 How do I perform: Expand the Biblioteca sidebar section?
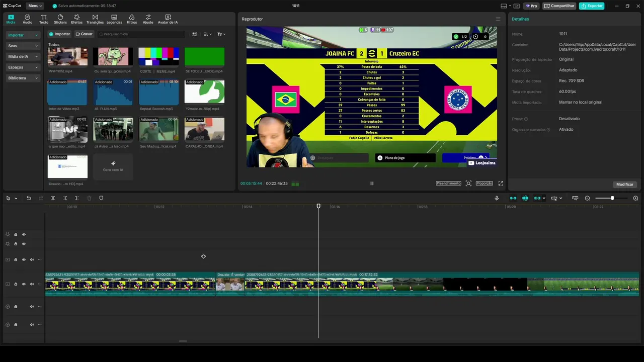click(23, 78)
